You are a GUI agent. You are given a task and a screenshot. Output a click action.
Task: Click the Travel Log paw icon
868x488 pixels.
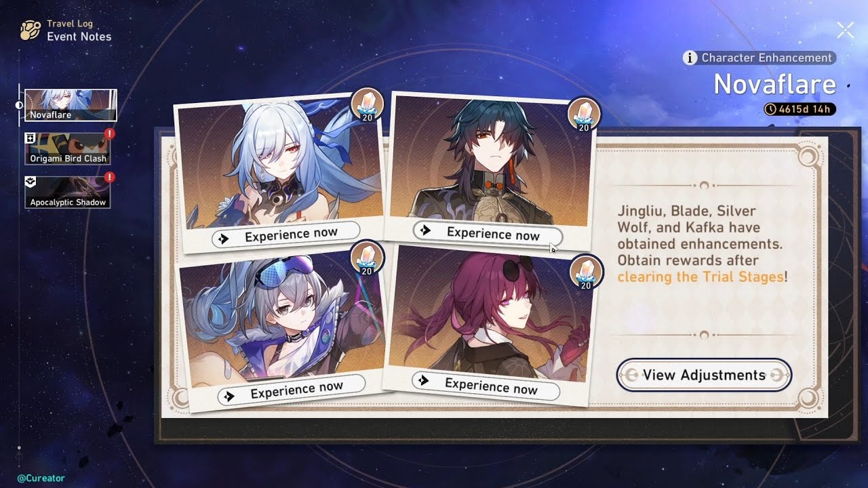point(31,30)
